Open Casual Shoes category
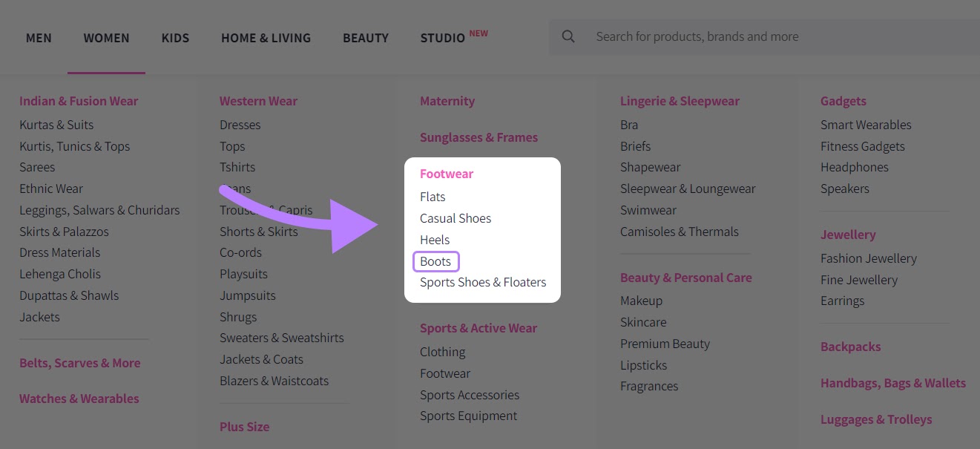 456,217
